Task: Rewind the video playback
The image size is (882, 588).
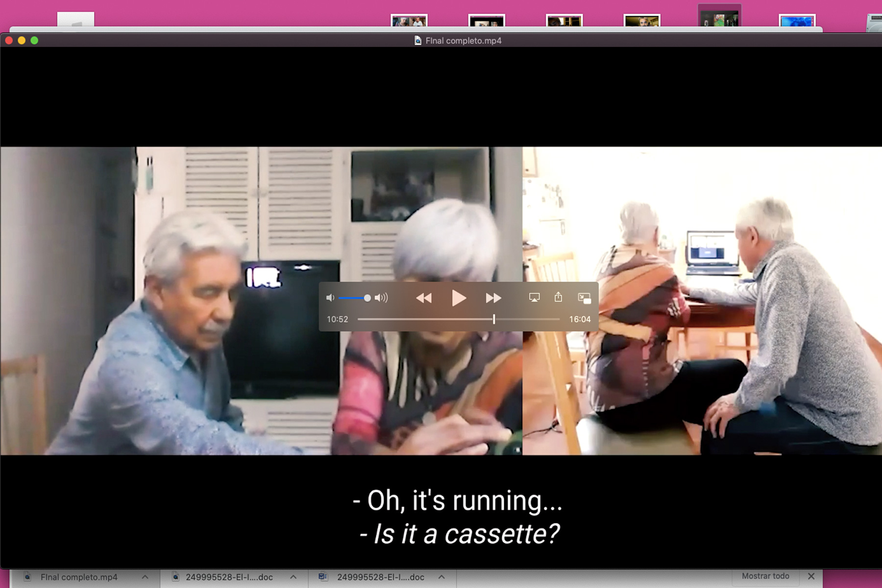Action: pyautogui.click(x=424, y=298)
